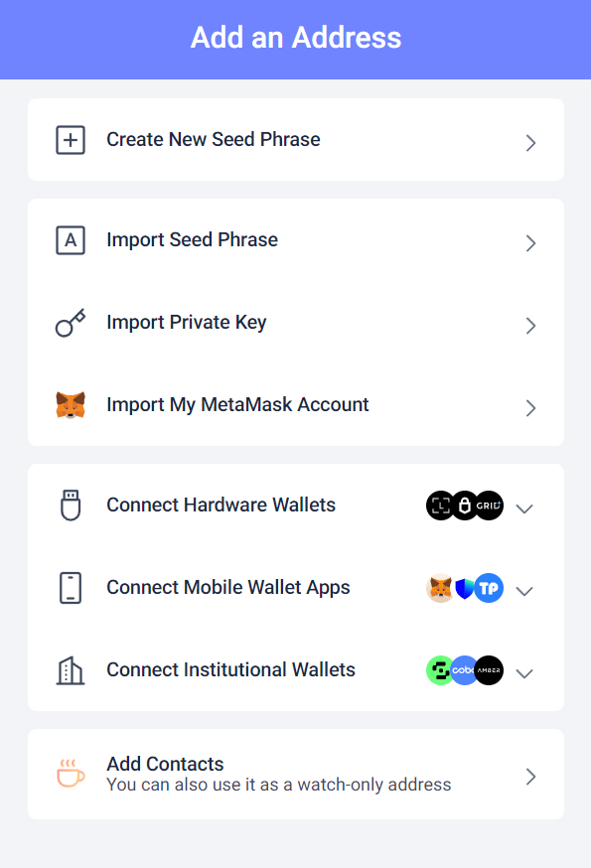Click the GRID+ wallet badge
The height and width of the screenshot is (868, 591).
pyautogui.click(x=487, y=506)
